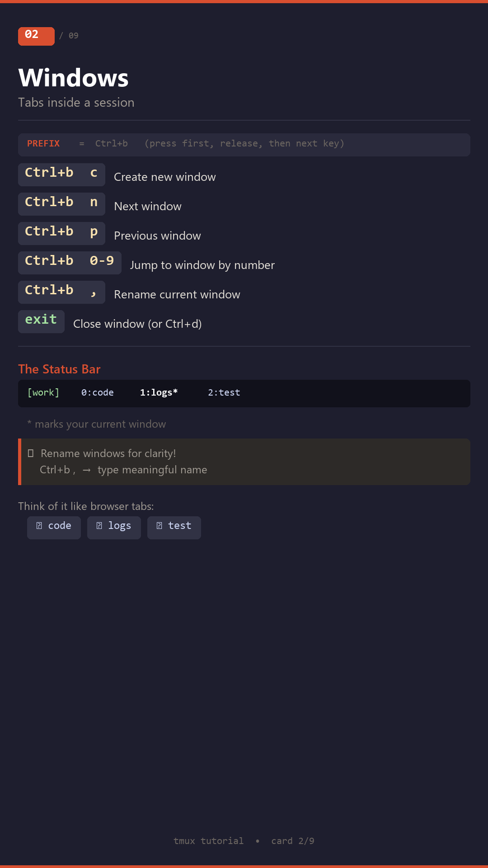This screenshot has width=488, height=868.
Task: Select the 'Ctrl+b c' key chip
Action: coord(61,175)
